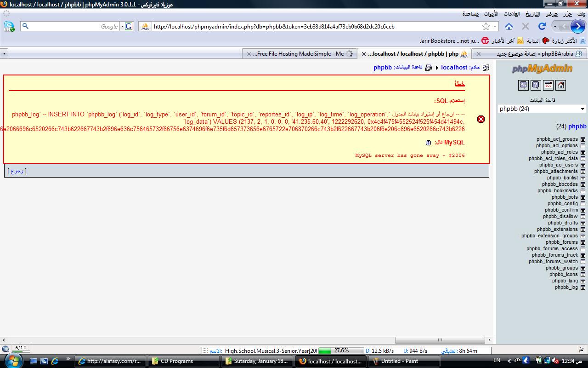Viewport: 588px width, 368px height.
Task: Click browse icon beside phpbb_acl_groups
Action: click(582, 139)
